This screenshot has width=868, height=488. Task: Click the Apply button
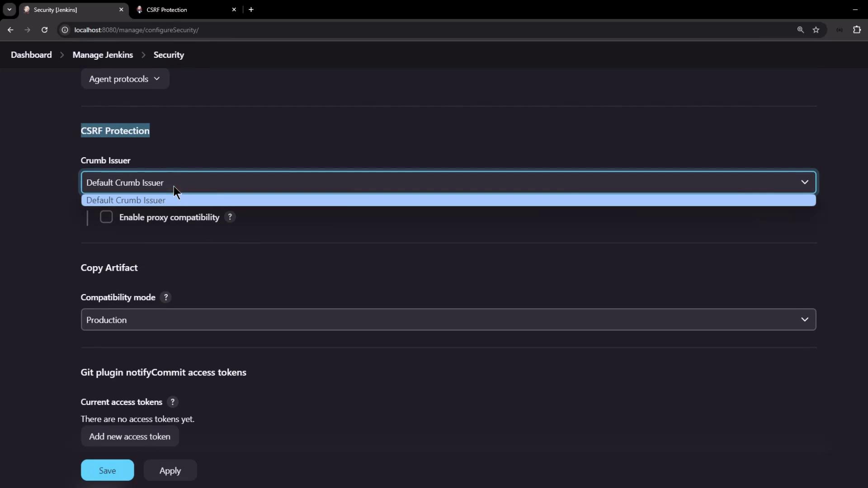[x=170, y=470]
